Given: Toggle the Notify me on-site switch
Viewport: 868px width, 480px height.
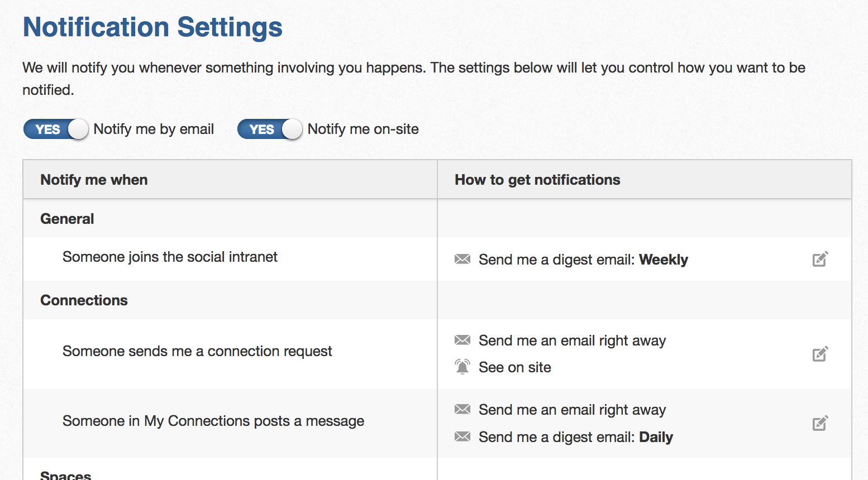Looking at the screenshot, I should tap(270, 129).
